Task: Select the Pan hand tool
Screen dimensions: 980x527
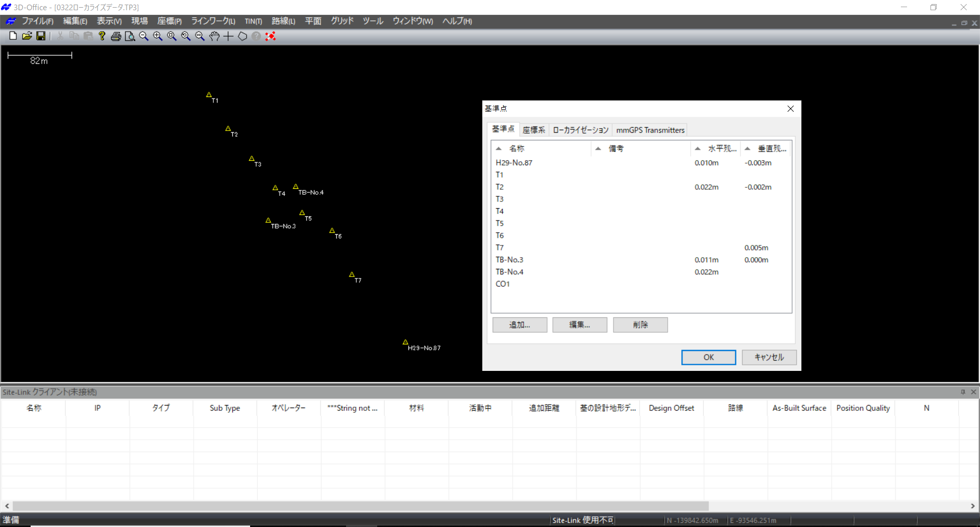Action: 214,36
